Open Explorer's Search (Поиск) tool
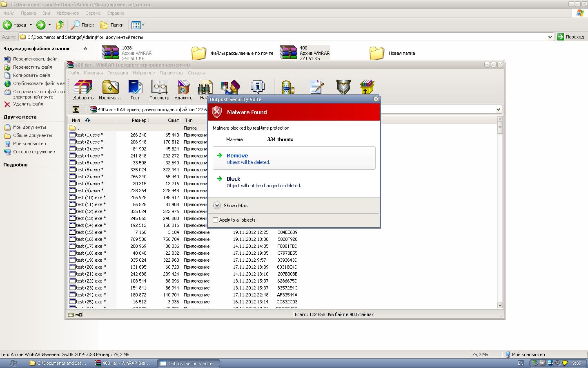Screen dimensions: 588x368 [x=82, y=25]
